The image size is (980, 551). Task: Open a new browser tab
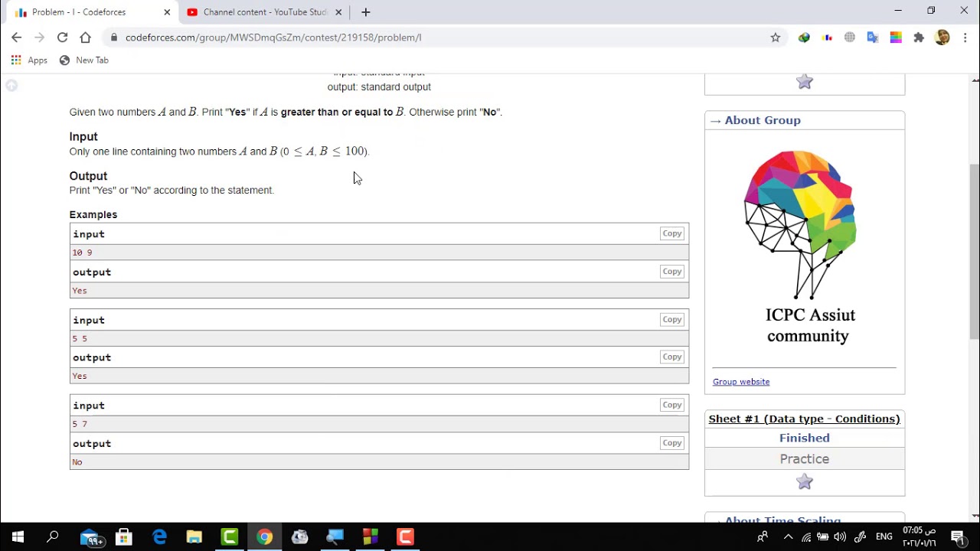366,12
